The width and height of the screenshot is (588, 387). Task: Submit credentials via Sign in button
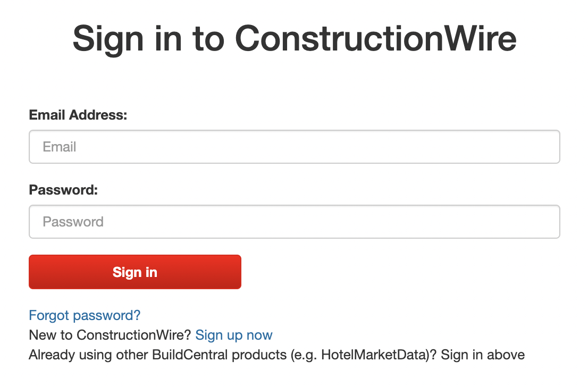click(135, 272)
